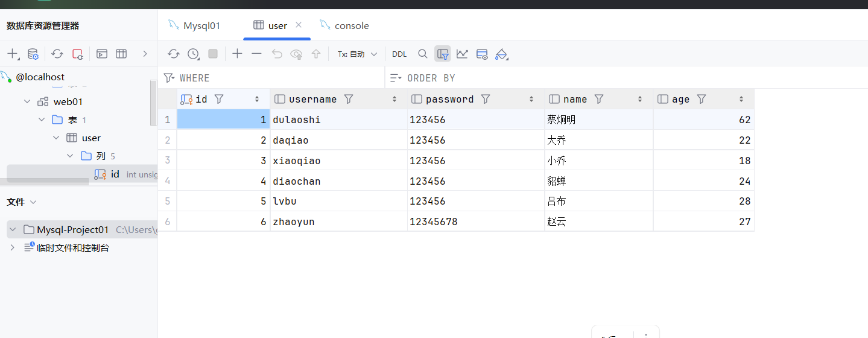Click the WHERE filter input field

click(x=277, y=78)
